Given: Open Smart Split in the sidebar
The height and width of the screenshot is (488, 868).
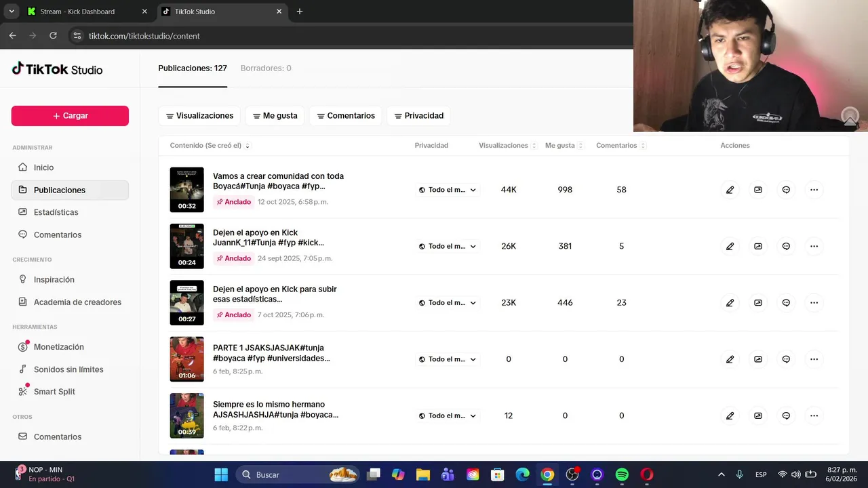Looking at the screenshot, I should [x=70, y=392].
